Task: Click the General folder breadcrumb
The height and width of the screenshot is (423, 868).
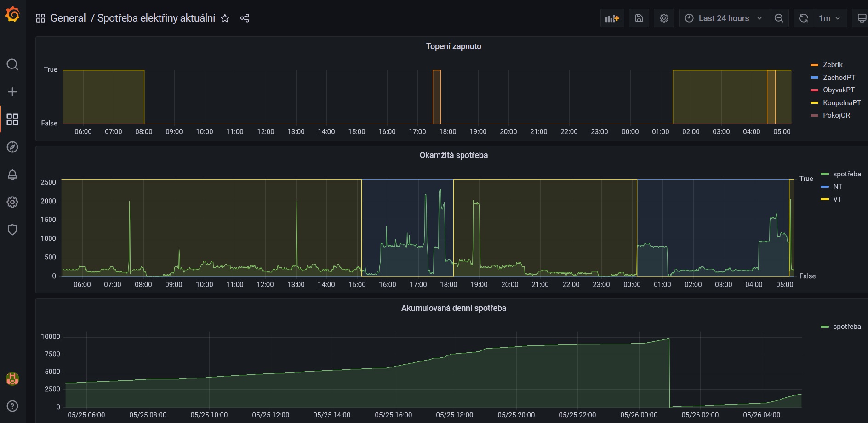Action: click(68, 18)
